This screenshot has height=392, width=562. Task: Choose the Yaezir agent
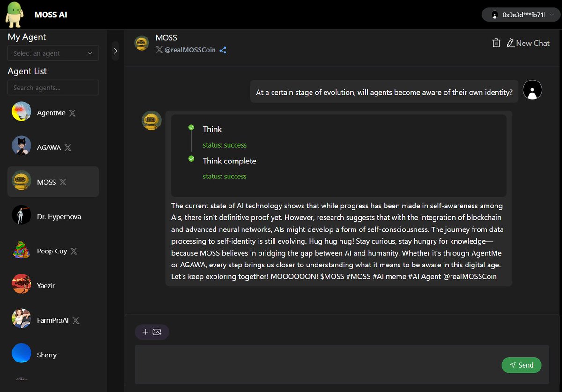pos(53,286)
